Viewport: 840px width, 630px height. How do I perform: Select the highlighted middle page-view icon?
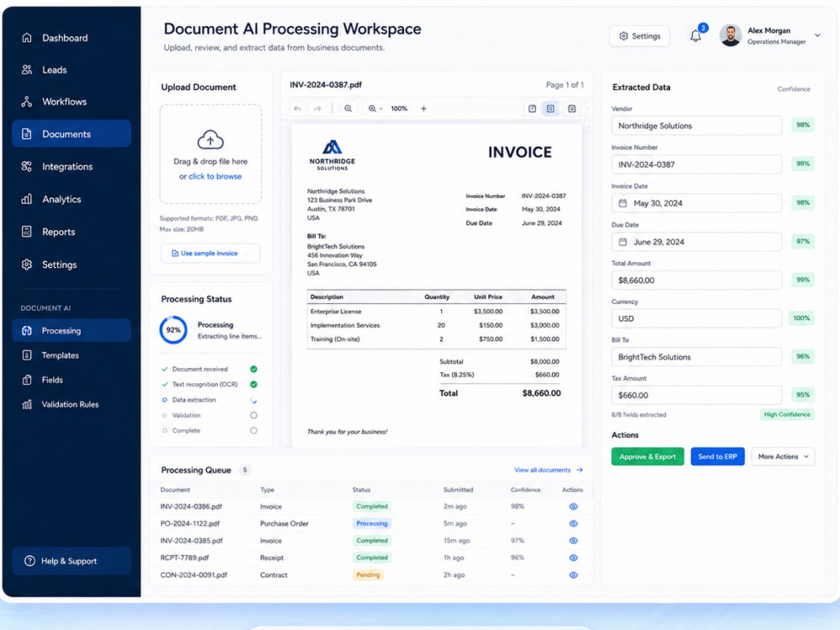(x=551, y=108)
